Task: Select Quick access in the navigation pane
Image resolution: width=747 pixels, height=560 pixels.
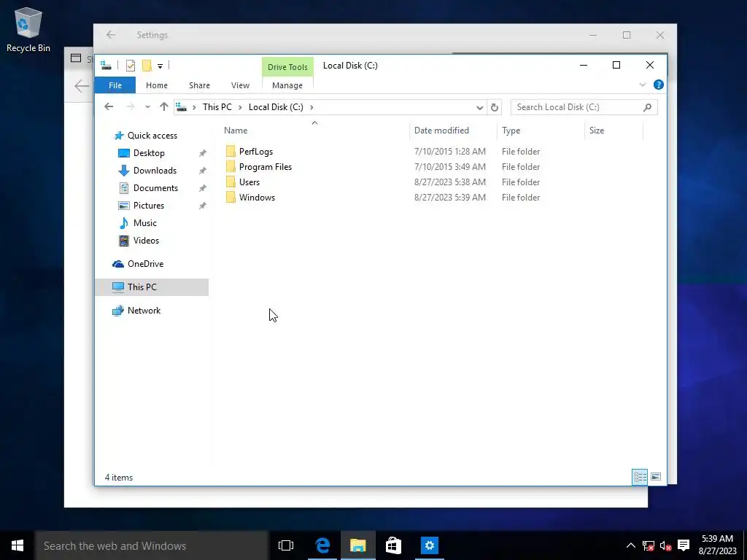Action: point(152,136)
